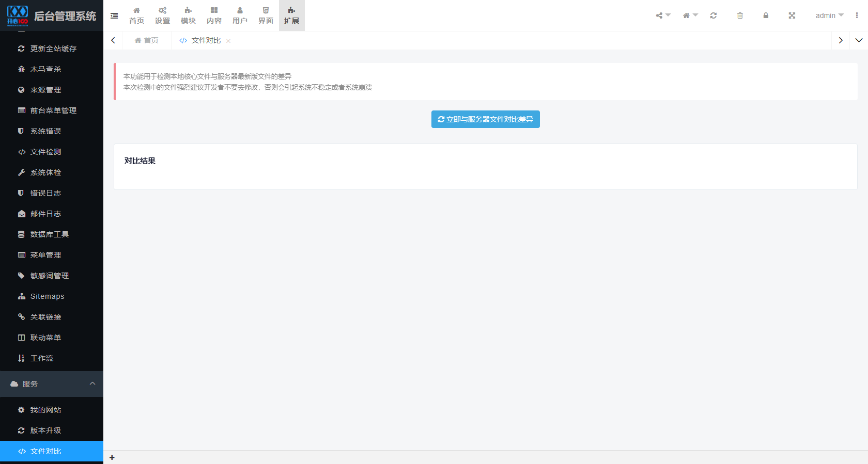
Task: Open 系统错误 in sidebar
Action: [52, 131]
